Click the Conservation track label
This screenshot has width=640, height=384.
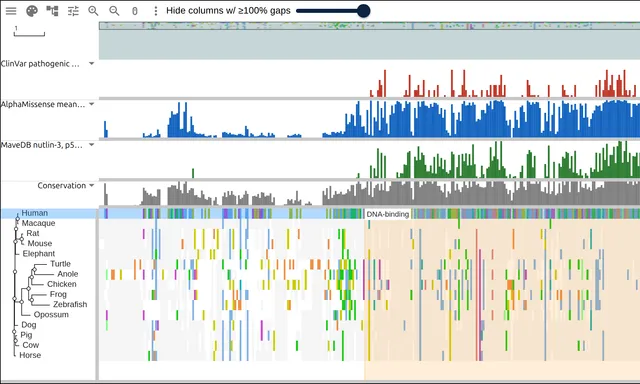(62, 186)
